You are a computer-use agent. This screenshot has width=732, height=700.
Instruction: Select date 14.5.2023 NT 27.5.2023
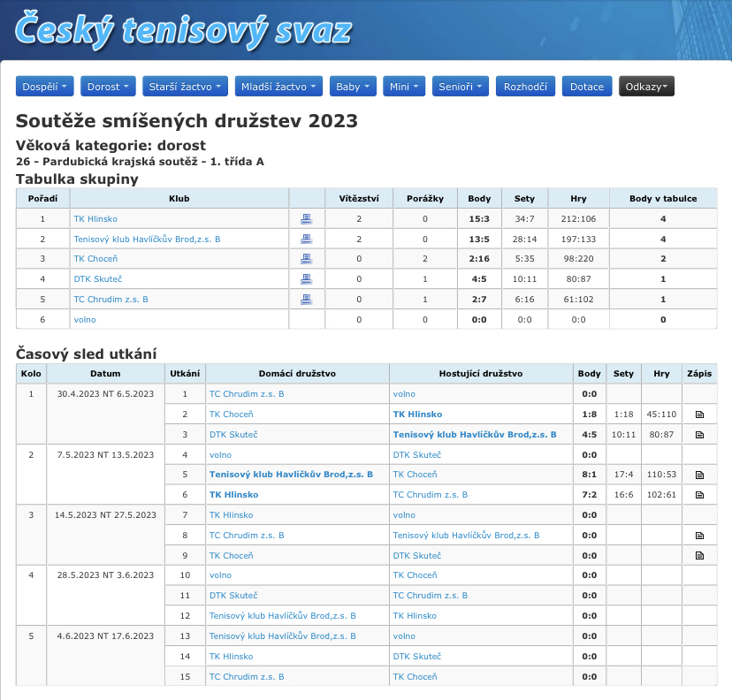[105, 515]
